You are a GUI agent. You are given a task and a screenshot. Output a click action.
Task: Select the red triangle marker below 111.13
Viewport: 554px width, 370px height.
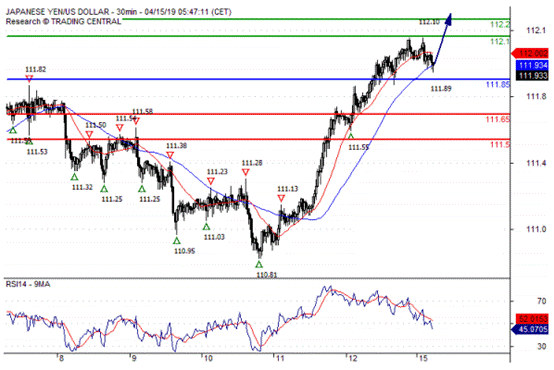[x=281, y=198]
